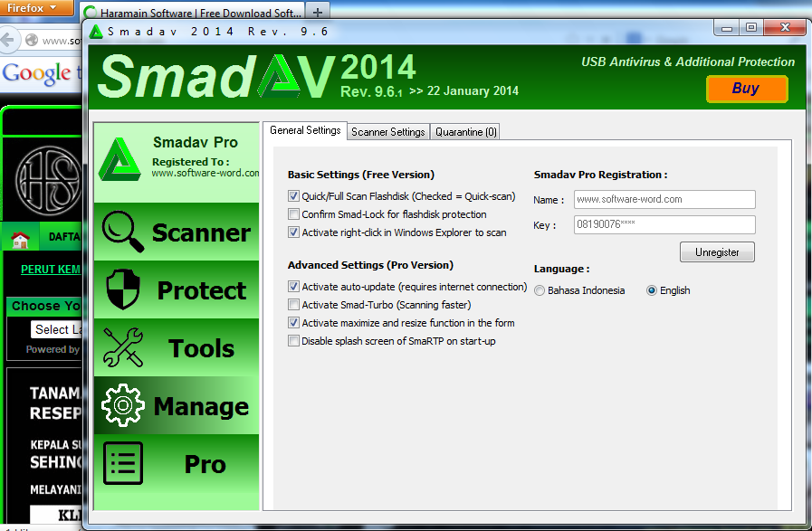Click the orange Buy button
The image size is (812, 531).
(747, 89)
